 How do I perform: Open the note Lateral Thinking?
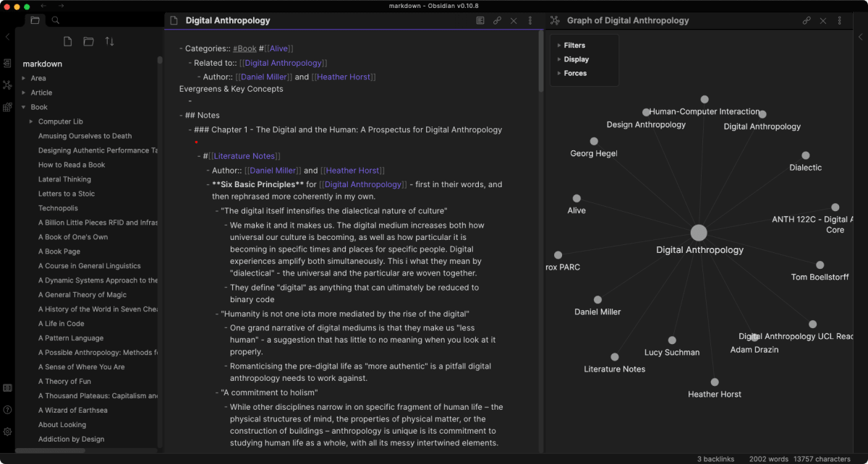pyautogui.click(x=64, y=179)
